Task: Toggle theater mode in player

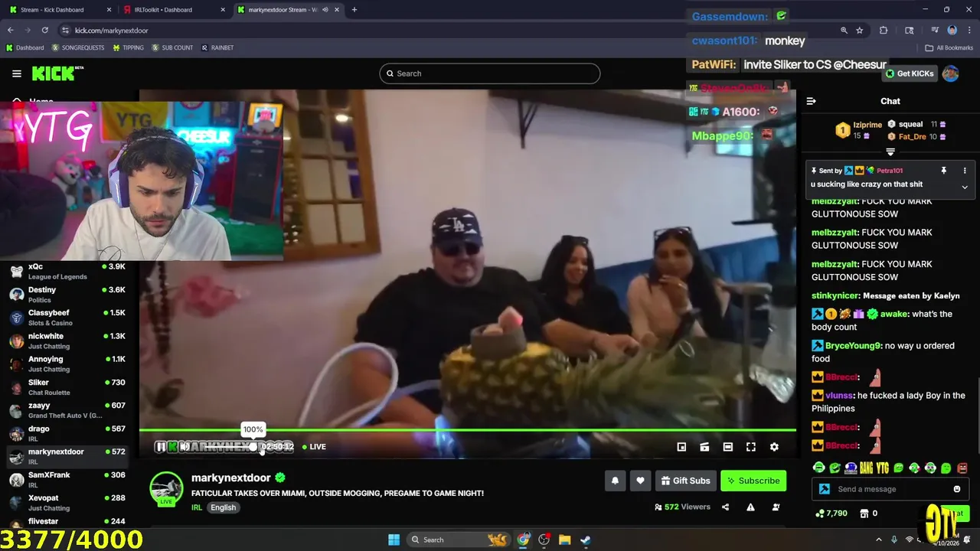Action: pos(728,447)
